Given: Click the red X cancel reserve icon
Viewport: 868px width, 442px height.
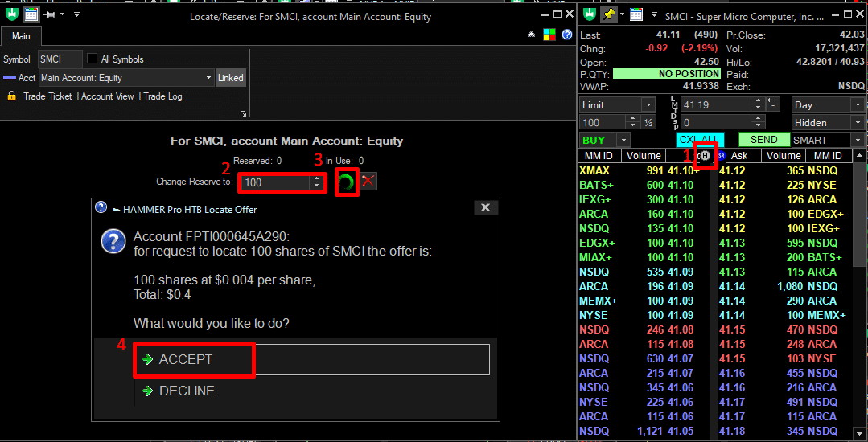Looking at the screenshot, I should click(368, 182).
